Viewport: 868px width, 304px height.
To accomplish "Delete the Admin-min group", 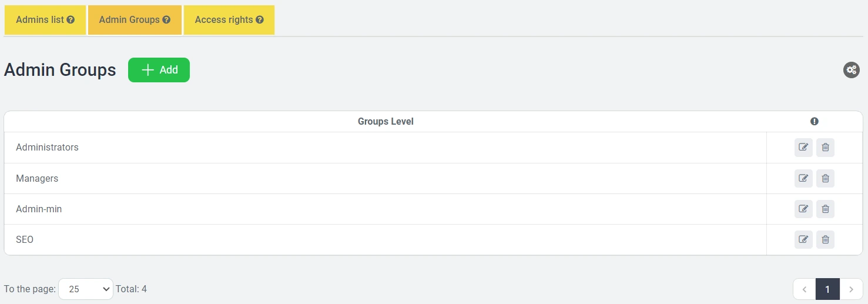I will 825,209.
